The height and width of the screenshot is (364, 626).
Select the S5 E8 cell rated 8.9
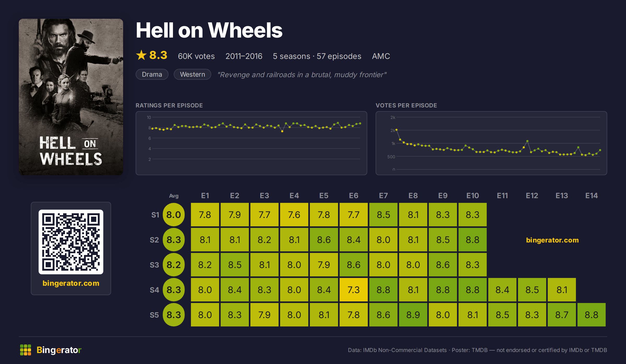point(413,315)
